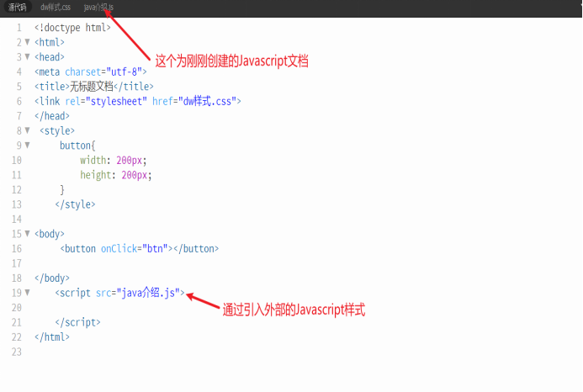The width and height of the screenshot is (583, 392).
Task: Click the onClick attribute on line 16
Action: (x=119, y=249)
